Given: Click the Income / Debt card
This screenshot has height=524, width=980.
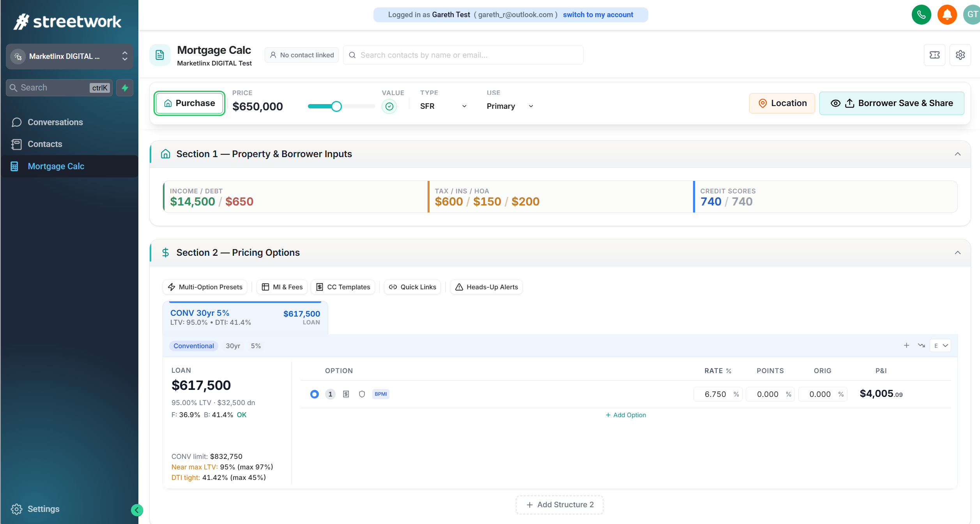Looking at the screenshot, I should 295,197.
